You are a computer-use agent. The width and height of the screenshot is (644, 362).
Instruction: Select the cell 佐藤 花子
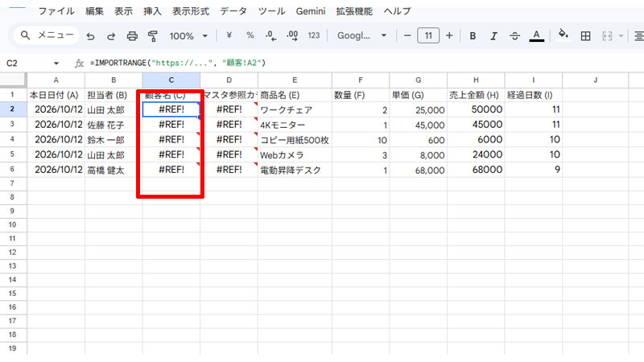coord(114,125)
